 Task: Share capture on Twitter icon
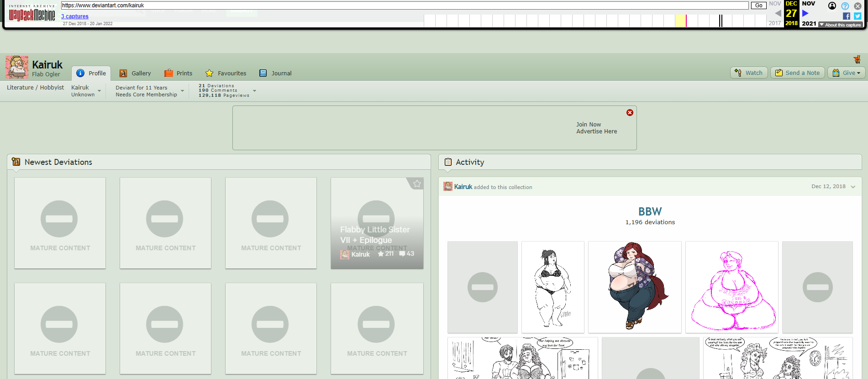(x=857, y=16)
